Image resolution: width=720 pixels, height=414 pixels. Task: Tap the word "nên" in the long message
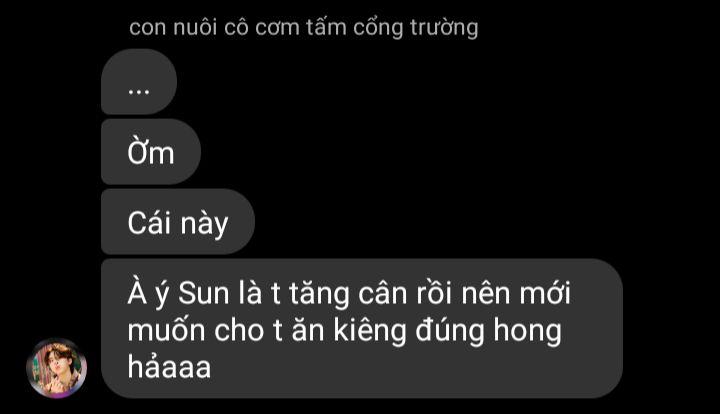pyautogui.click(x=485, y=293)
